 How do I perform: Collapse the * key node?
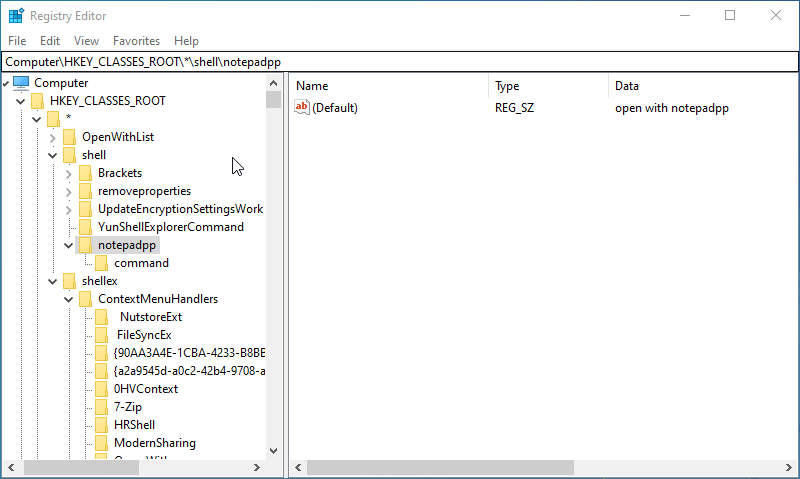pyautogui.click(x=36, y=119)
